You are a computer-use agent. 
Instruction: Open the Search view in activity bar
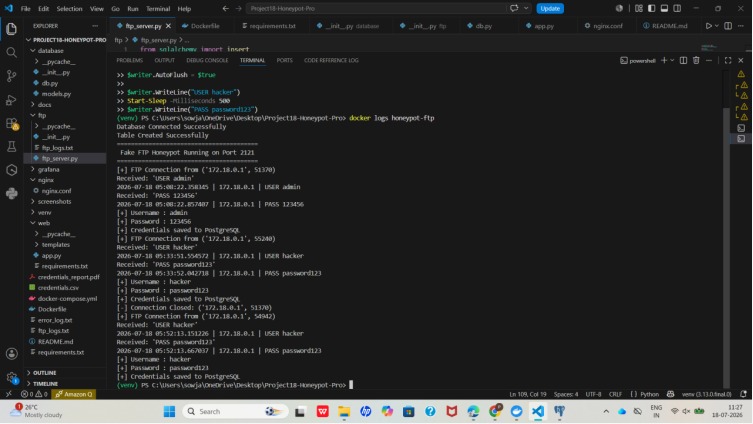tap(12, 52)
